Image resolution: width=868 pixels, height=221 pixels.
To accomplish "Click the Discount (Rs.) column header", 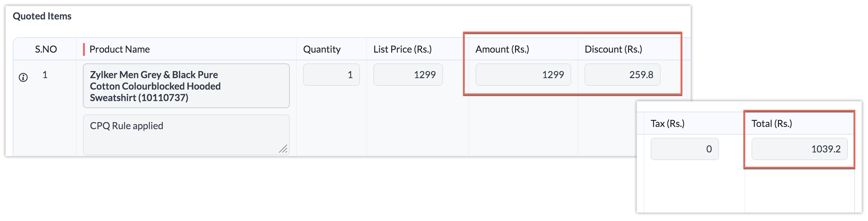I will (x=613, y=49).
